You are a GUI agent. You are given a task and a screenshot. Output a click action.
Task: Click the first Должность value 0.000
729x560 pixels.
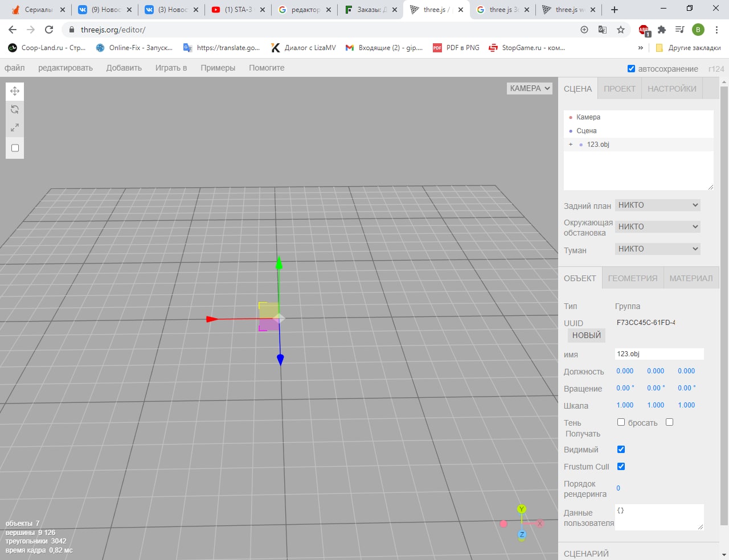point(625,371)
